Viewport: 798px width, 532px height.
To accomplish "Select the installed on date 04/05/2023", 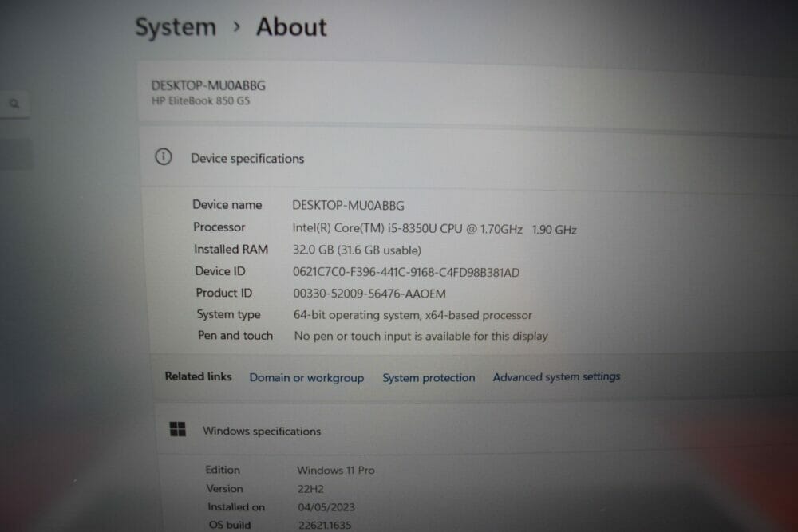I will (326, 507).
